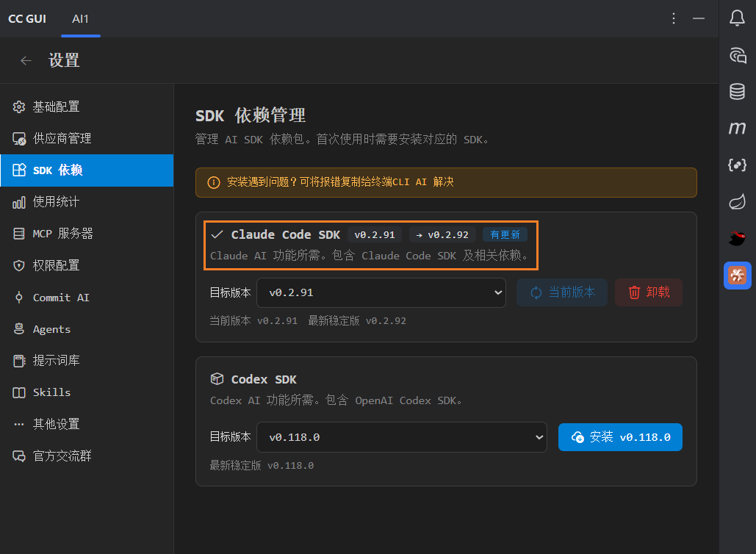Open notifications via the bell icon
Screen dimensions: 756x554
coord(737,18)
